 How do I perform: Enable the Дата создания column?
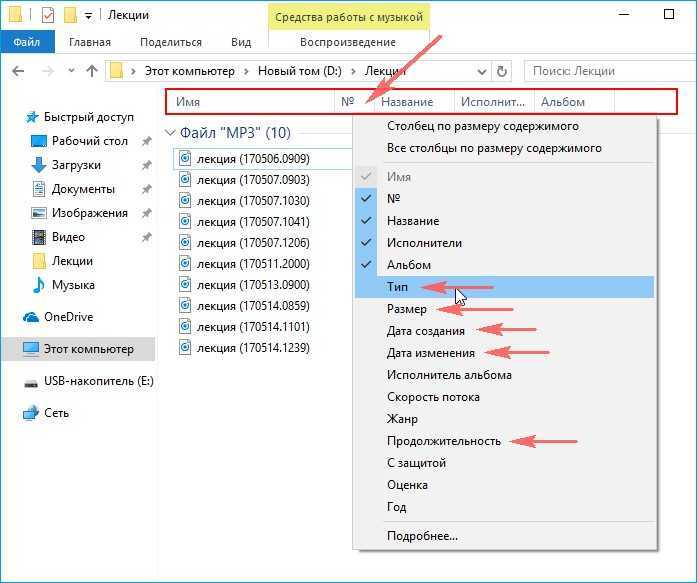(x=505, y=331)
